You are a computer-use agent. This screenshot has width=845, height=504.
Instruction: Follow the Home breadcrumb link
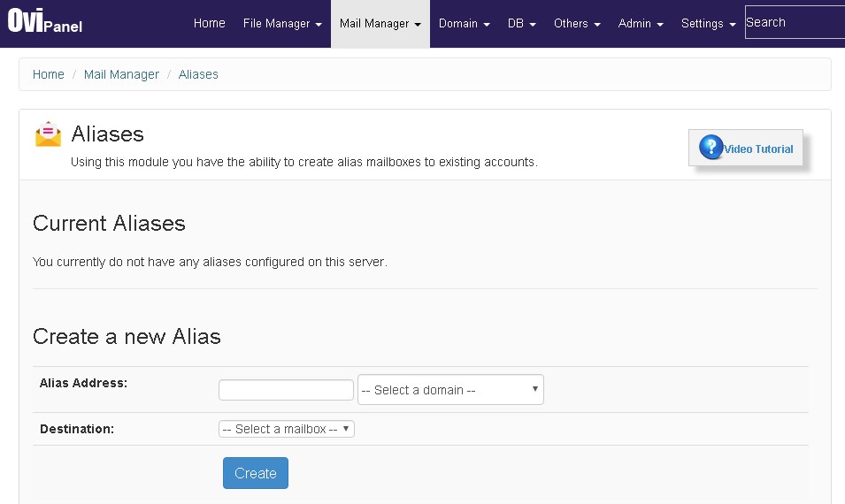click(x=48, y=74)
